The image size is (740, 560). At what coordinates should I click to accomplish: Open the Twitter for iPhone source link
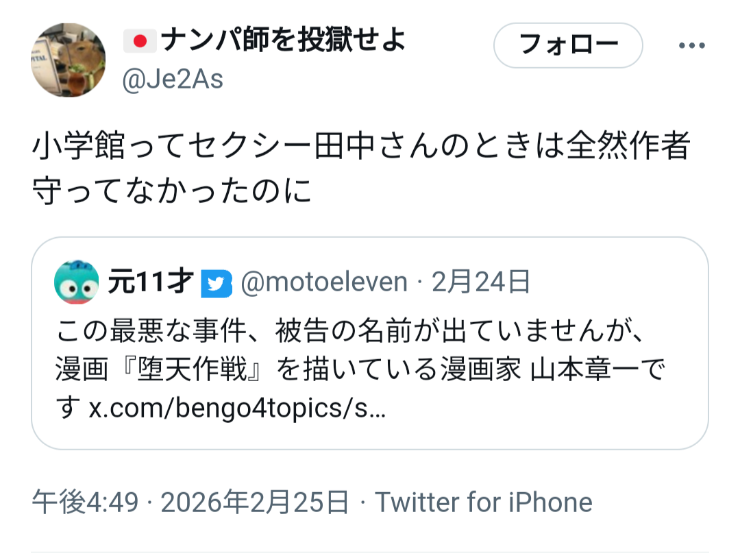click(x=483, y=502)
